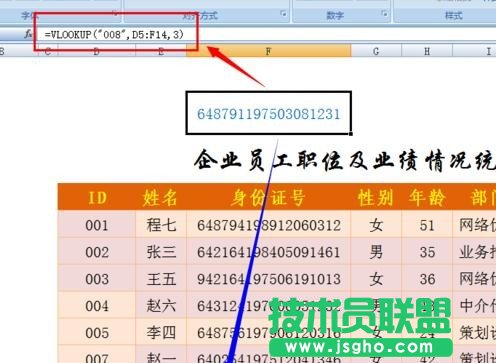
Task: Select column H header
Action: coord(427,51)
